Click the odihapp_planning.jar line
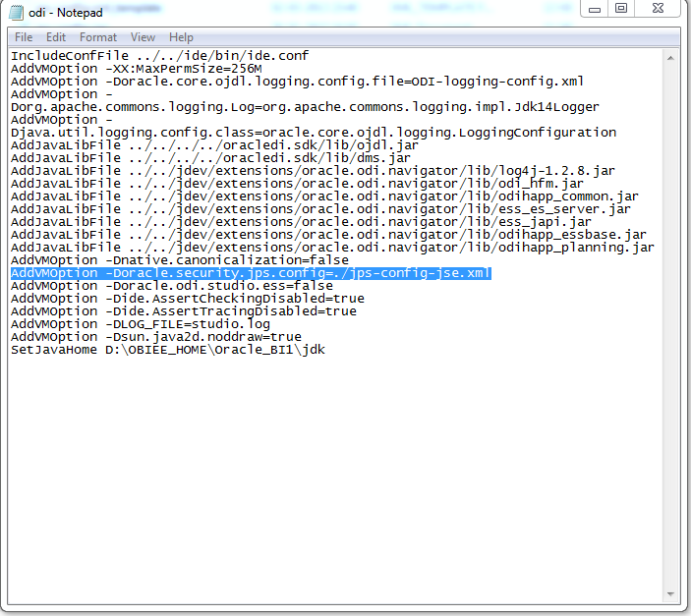Screen dimensions: 691x616 [x=332, y=248]
